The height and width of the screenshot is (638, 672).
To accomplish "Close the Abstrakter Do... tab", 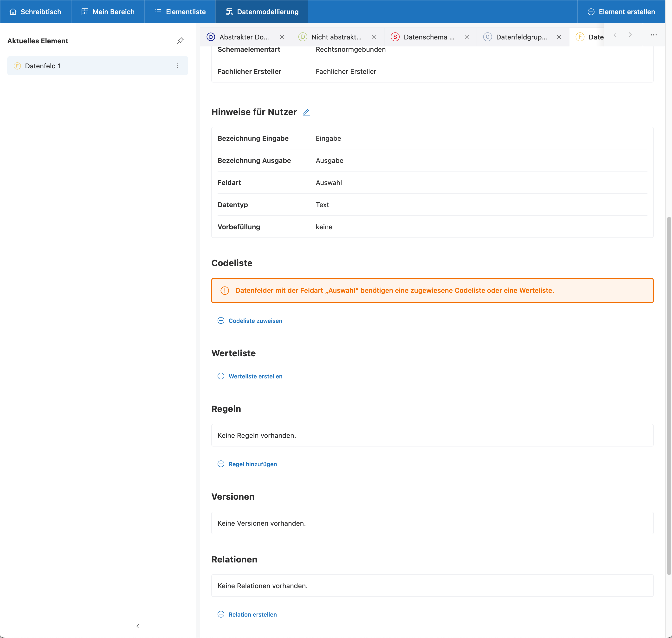I will [x=282, y=37].
